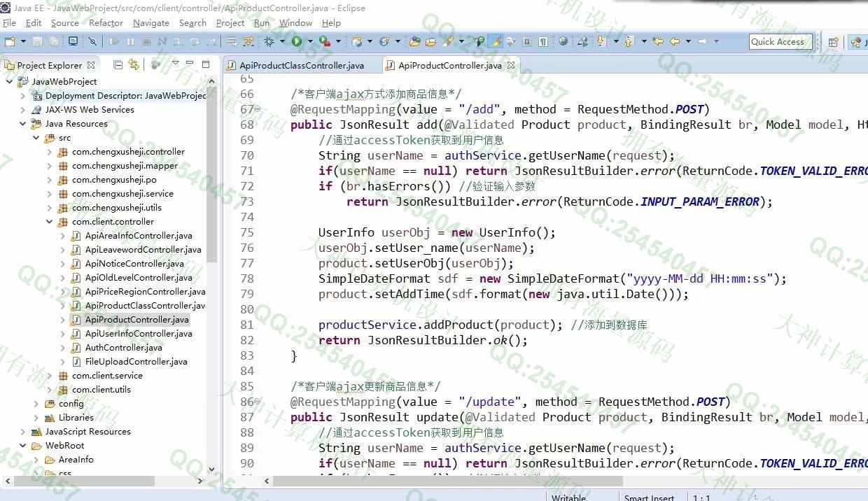
Task: Open the Window menu
Action: [295, 22]
